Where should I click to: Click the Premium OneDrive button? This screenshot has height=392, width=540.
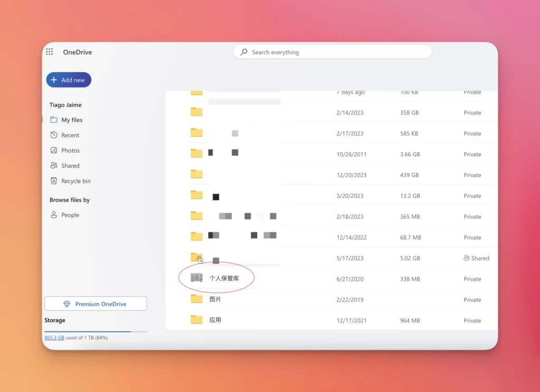click(96, 304)
